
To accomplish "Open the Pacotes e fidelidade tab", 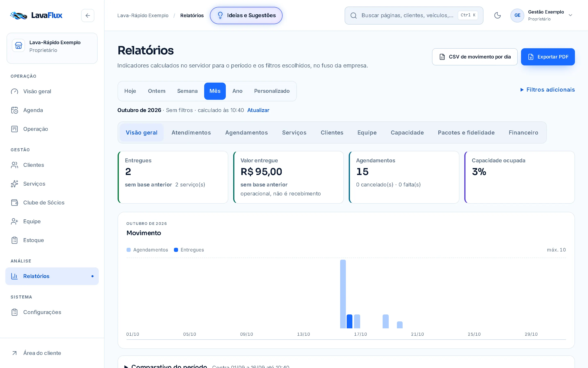I will tap(466, 133).
